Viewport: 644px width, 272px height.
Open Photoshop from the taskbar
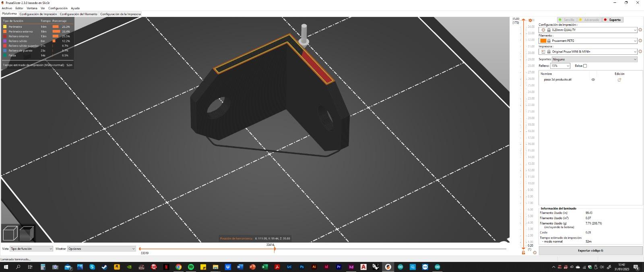[302, 267]
